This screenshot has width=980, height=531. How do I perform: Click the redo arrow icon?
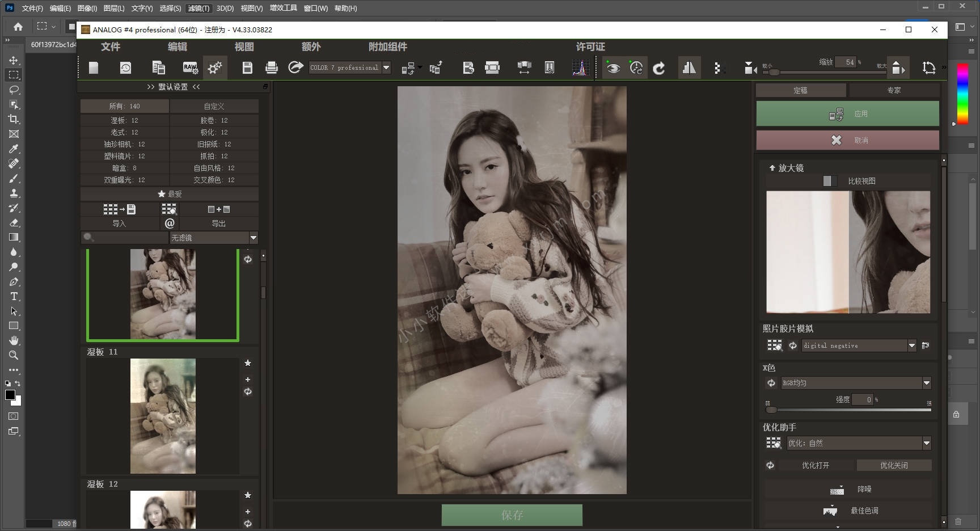click(x=659, y=69)
